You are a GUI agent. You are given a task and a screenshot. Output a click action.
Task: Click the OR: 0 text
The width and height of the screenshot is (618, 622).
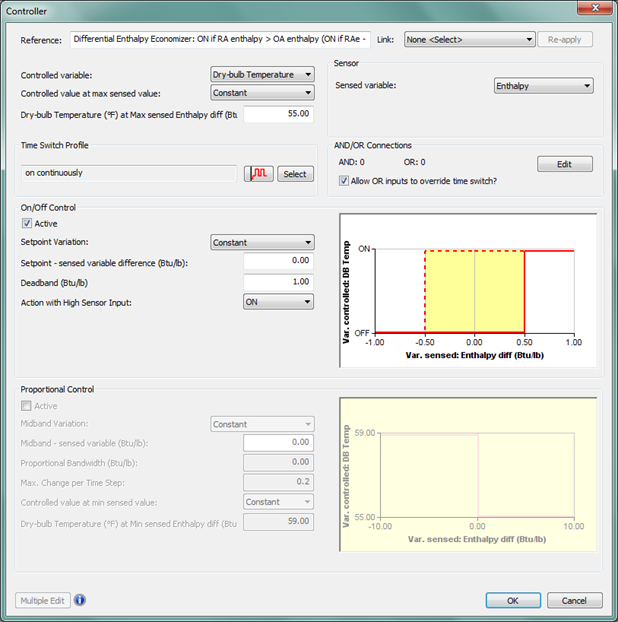coord(415,162)
